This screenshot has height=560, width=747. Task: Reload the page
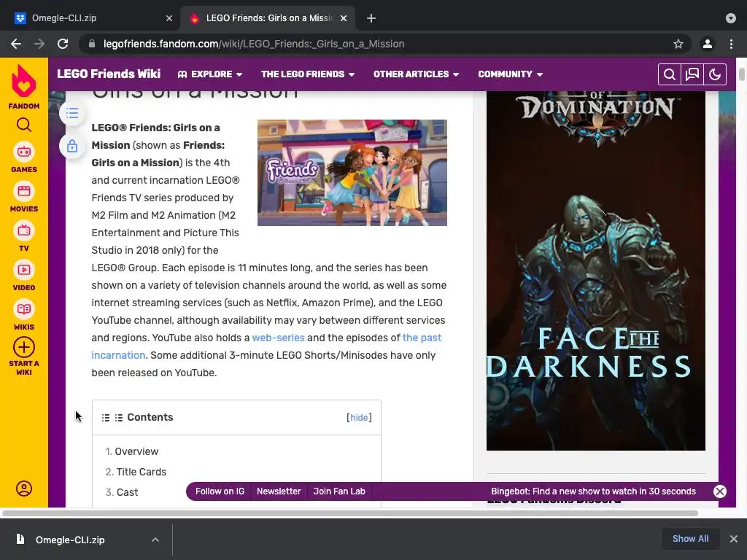pos(63,44)
